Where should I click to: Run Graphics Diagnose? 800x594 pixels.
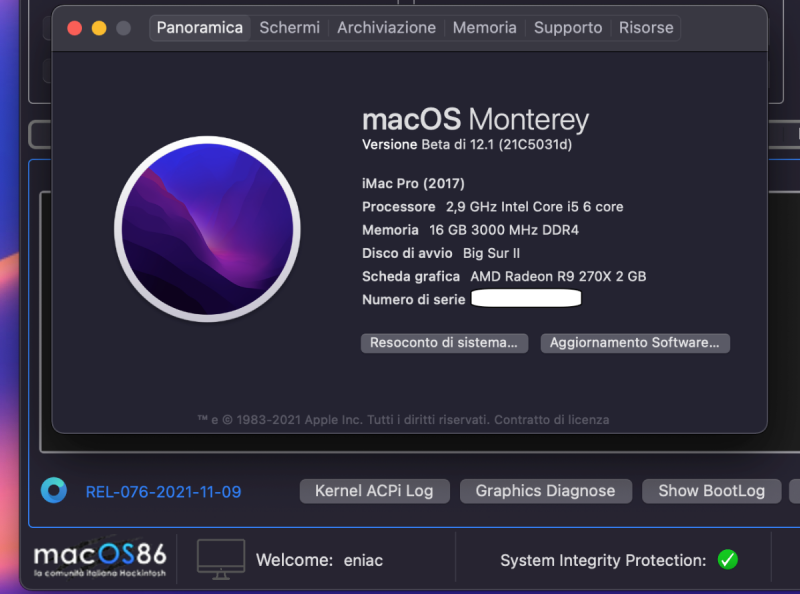click(x=545, y=491)
